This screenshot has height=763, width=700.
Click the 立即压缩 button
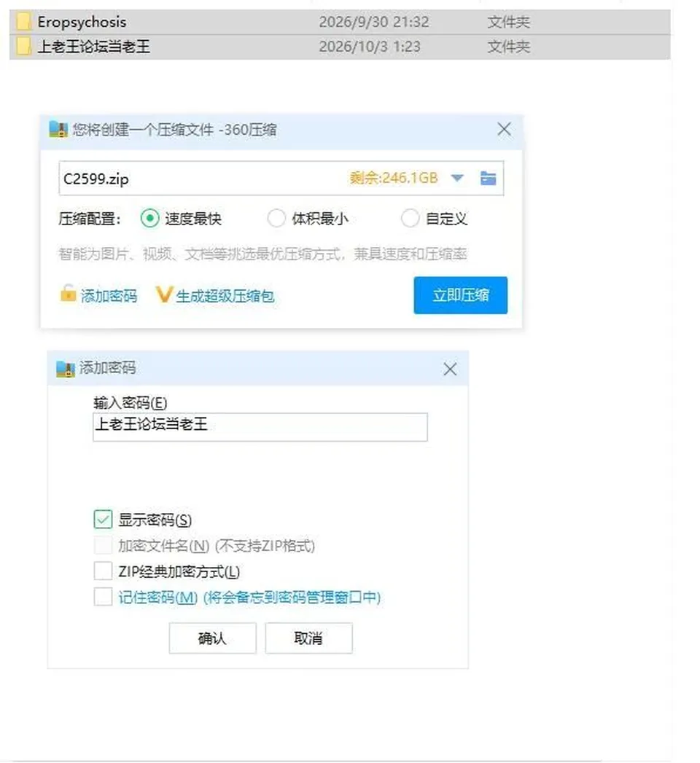(x=461, y=295)
